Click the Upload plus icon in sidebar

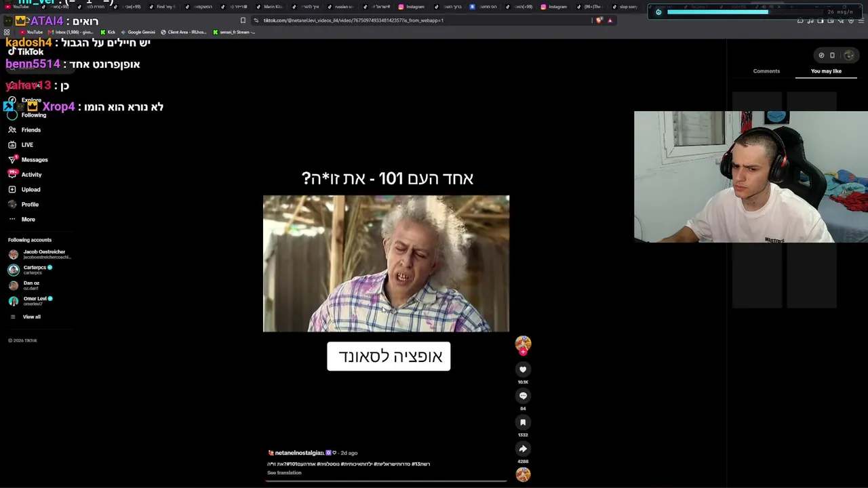click(x=12, y=189)
